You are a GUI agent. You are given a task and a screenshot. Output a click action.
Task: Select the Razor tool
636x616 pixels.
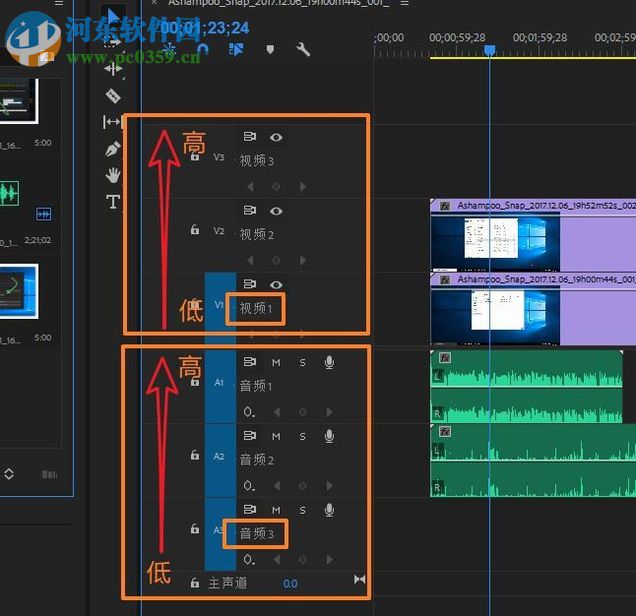coord(113,96)
